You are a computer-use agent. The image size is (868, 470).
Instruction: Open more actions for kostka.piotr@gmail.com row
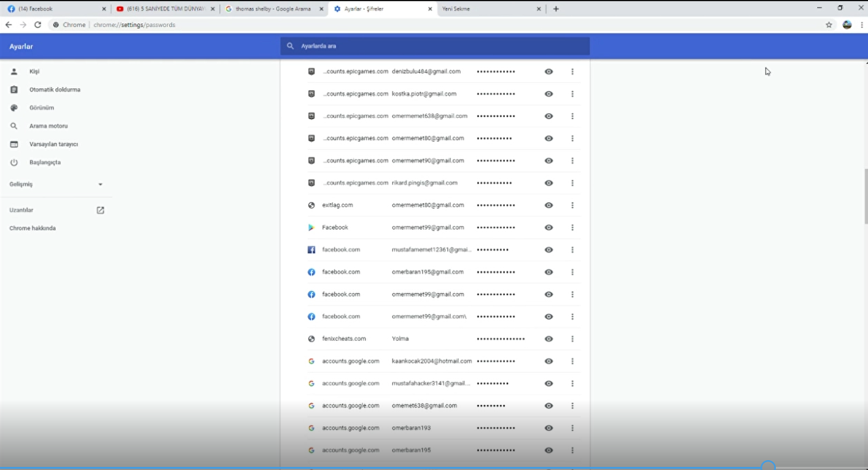[573, 94]
